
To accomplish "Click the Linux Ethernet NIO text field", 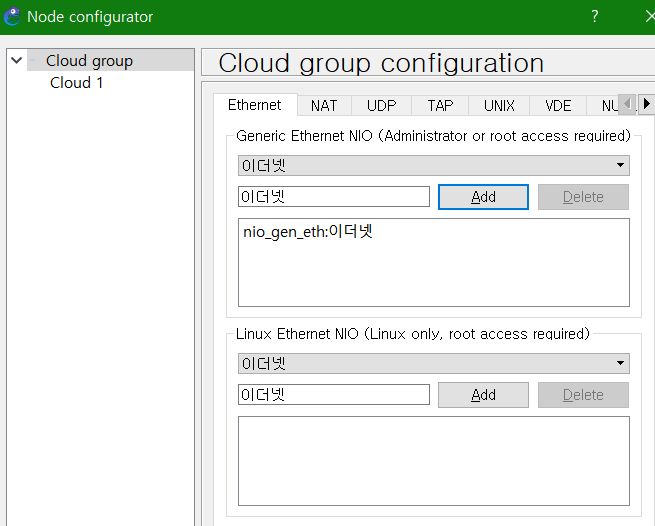I will click(334, 394).
